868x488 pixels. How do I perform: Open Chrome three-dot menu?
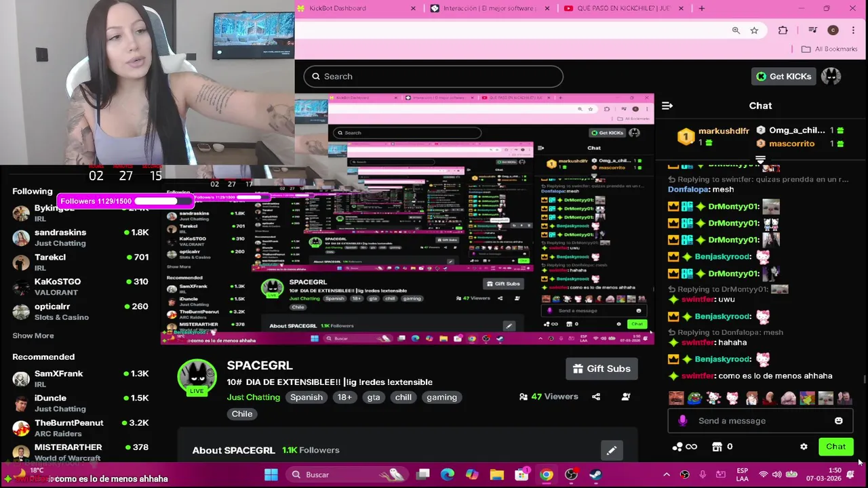click(853, 30)
